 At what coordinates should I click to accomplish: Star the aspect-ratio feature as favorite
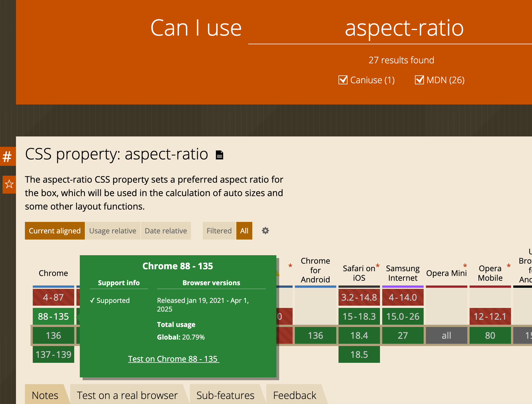click(9, 184)
